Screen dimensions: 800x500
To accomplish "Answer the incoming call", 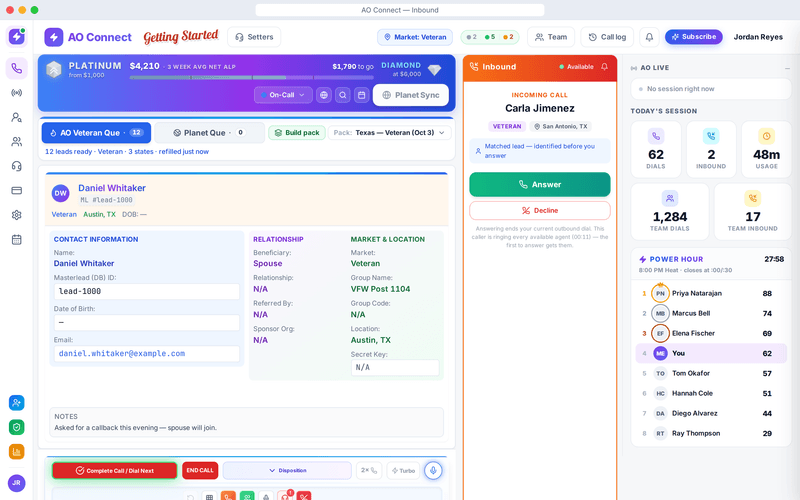I will point(540,184).
